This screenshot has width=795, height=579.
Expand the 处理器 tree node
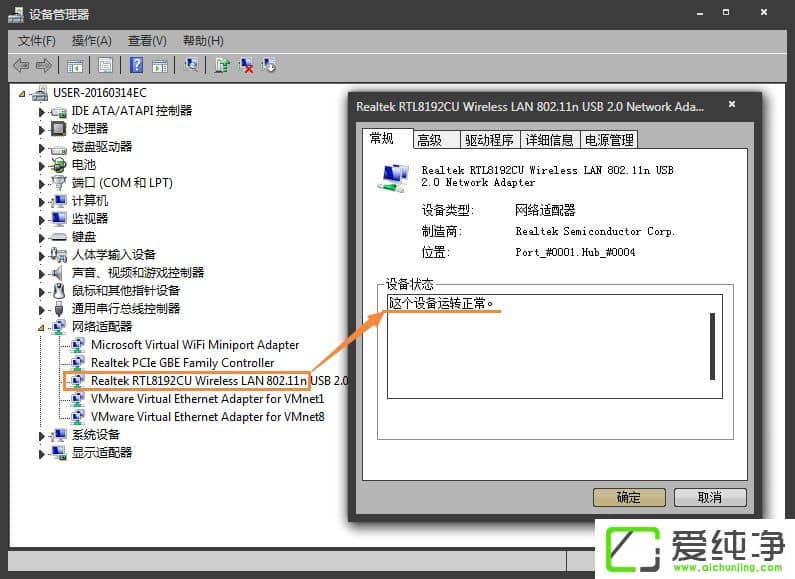[42, 129]
